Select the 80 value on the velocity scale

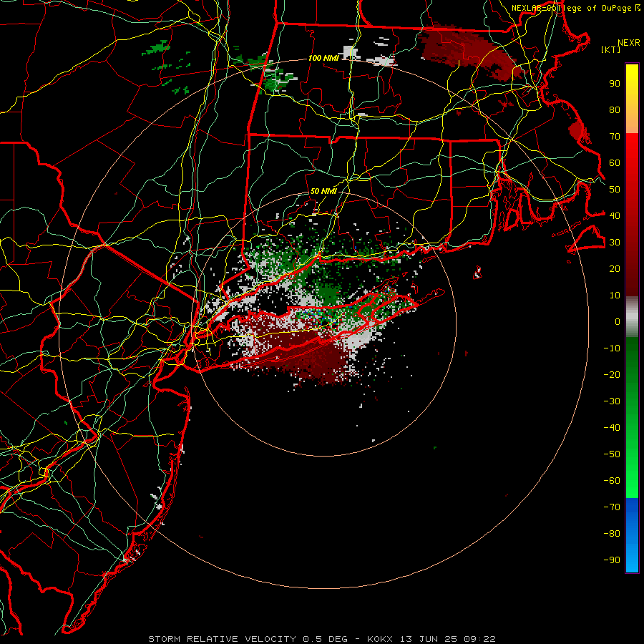click(x=615, y=110)
